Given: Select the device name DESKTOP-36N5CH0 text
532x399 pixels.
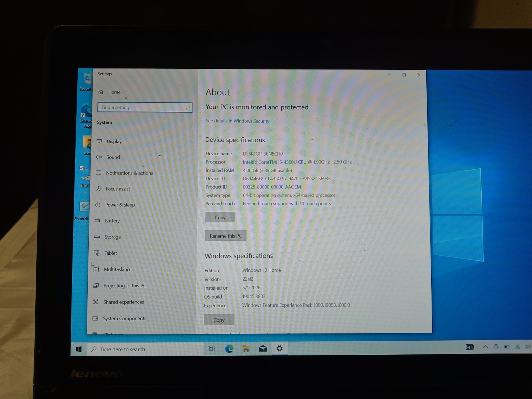Looking at the screenshot, I should click(263, 154).
